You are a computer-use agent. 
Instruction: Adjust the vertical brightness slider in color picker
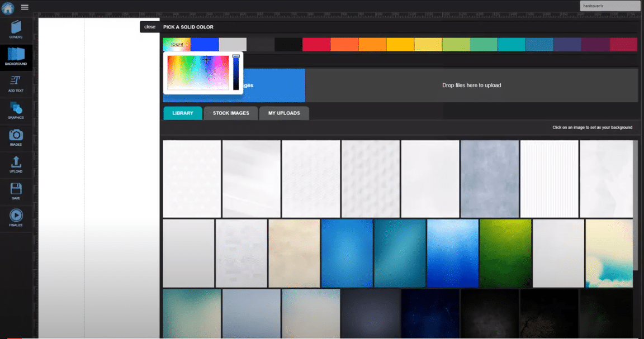point(236,73)
